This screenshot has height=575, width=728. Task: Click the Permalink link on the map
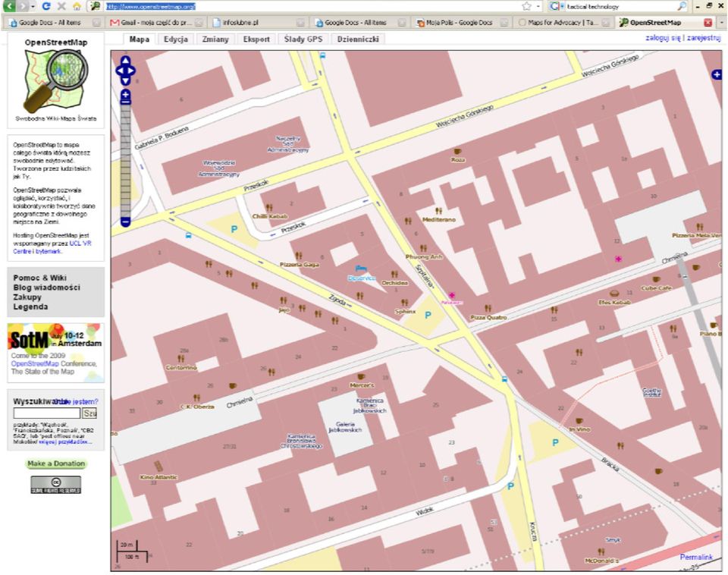696,557
